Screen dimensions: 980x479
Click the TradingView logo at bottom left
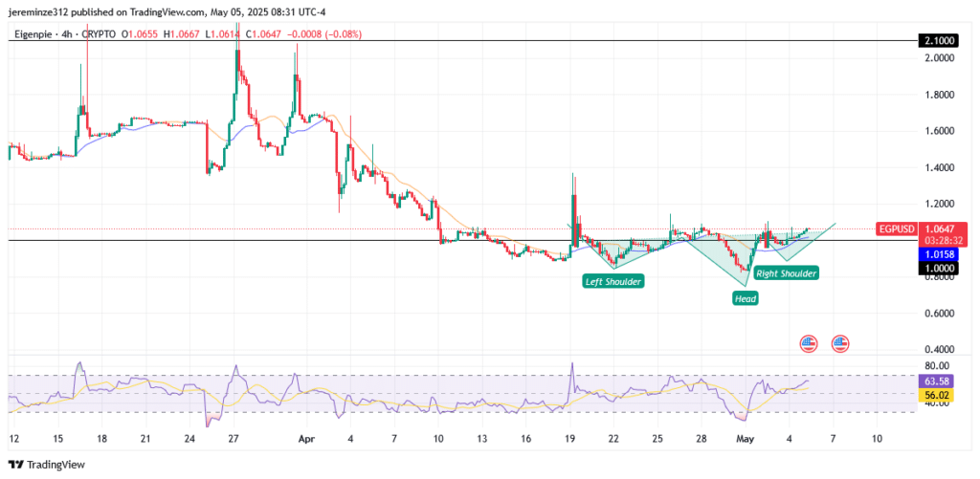(46, 465)
